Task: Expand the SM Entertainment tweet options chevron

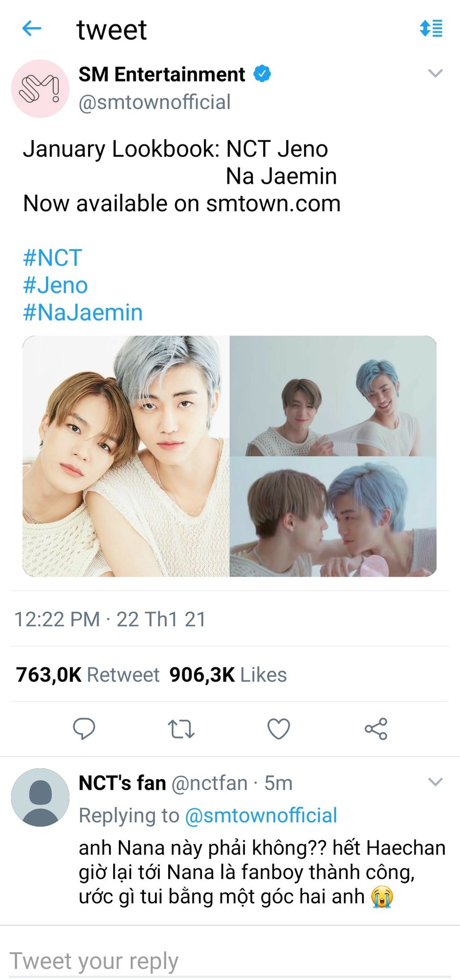Action: [x=435, y=73]
